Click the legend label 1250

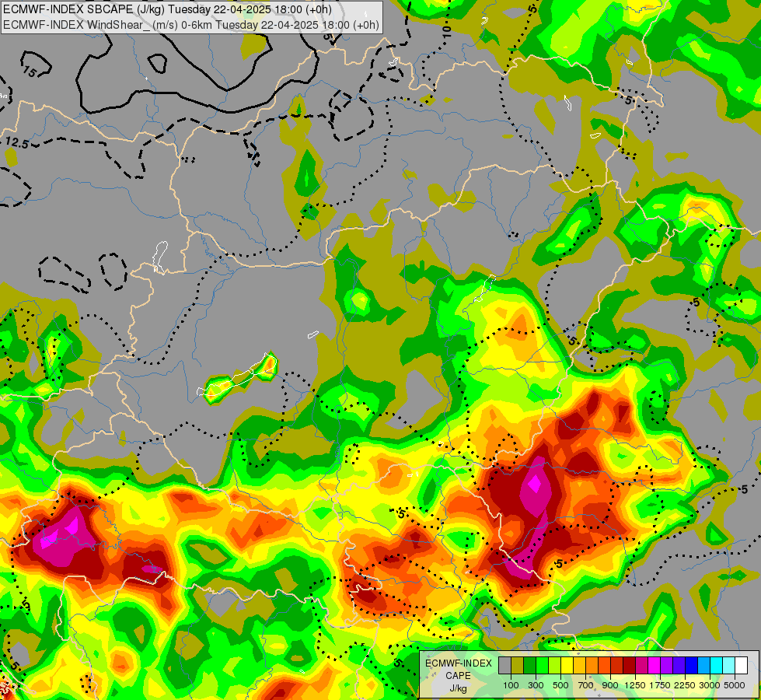[x=635, y=685]
